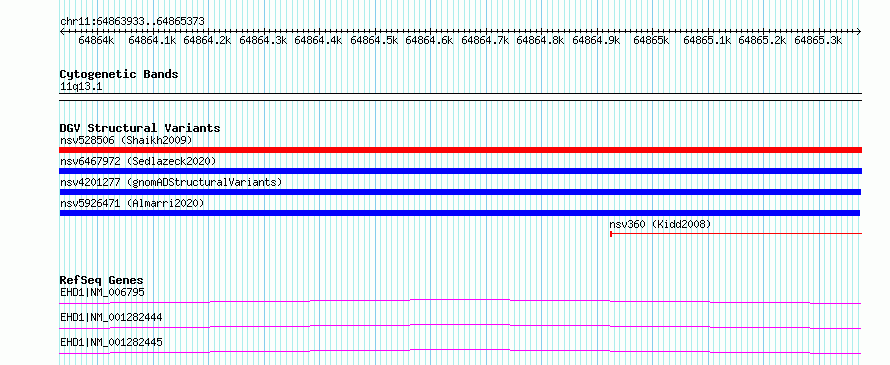890x365 pixels.
Task: Open variant nsv5926471 (Almarri2020) label
Action: 132,203
